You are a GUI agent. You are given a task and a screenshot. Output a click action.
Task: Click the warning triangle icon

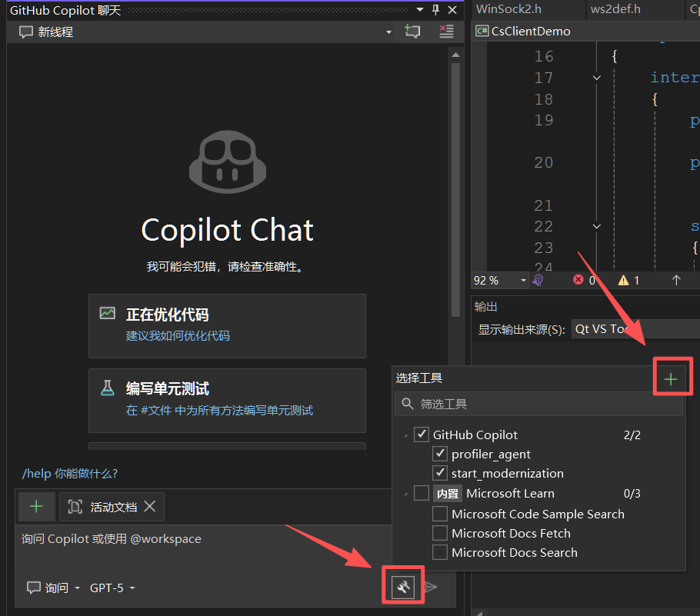[x=623, y=281]
